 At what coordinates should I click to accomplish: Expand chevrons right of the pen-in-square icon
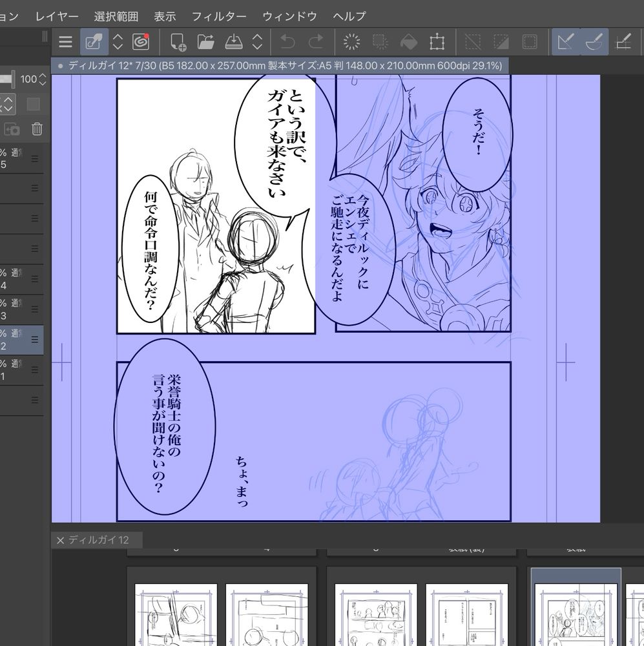pyautogui.click(x=118, y=41)
